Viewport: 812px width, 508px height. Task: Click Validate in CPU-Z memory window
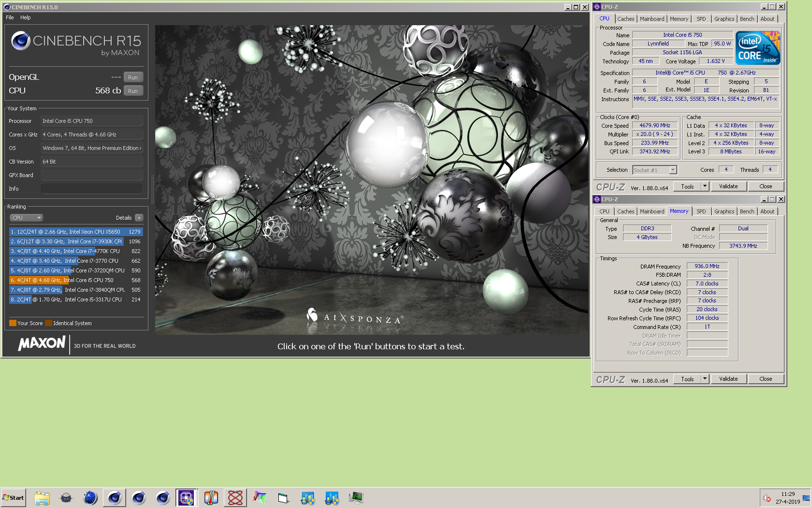(x=728, y=379)
